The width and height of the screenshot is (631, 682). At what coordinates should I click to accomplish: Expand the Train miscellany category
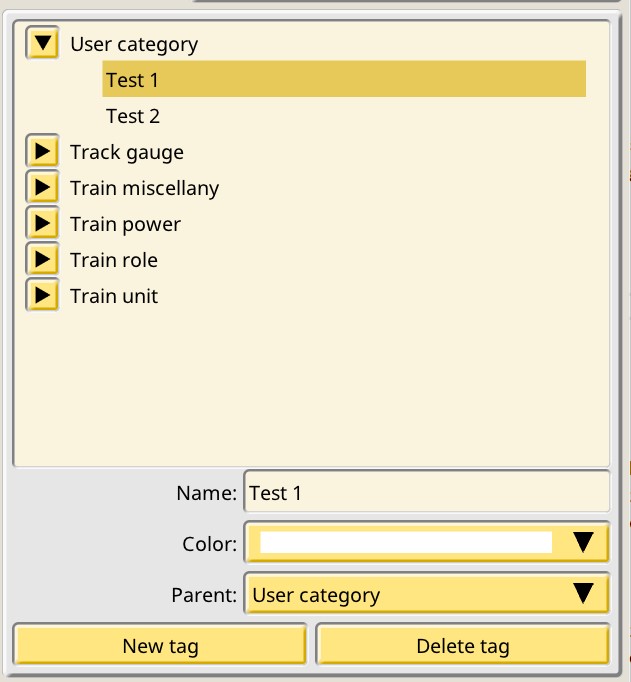click(x=42, y=187)
